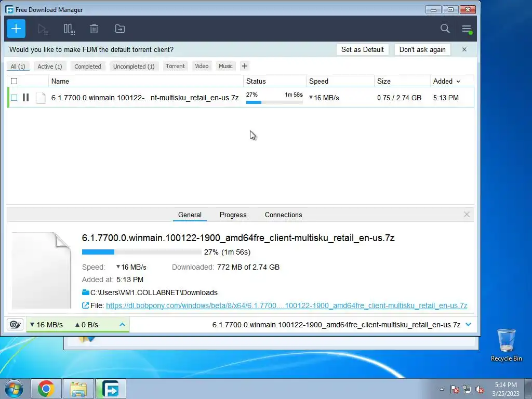Viewport: 532px width, 399px height.
Task: Click Free Download Manager taskbar icon
Action: click(110, 389)
